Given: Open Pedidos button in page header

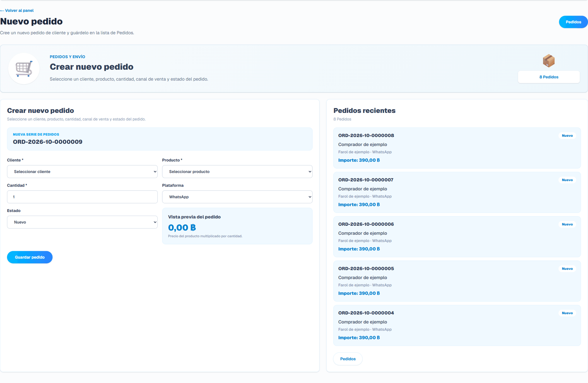Looking at the screenshot, I should (x=573, y=22).
